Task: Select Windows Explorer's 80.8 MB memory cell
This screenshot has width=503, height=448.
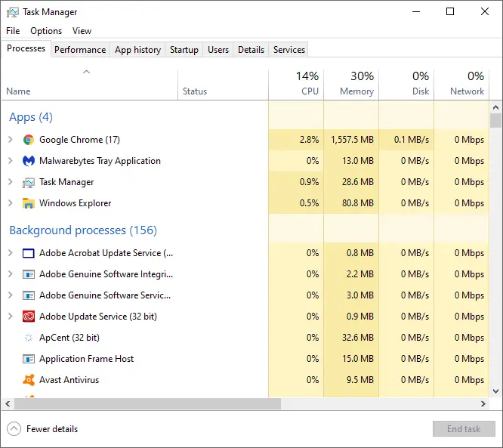Action: (x=351, y=203)
